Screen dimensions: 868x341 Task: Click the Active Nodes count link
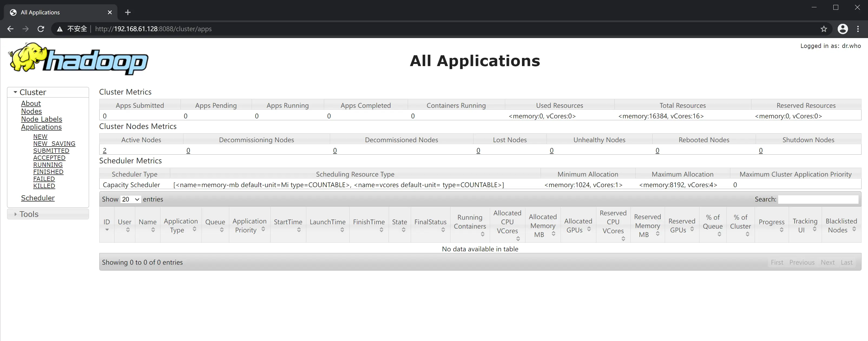(105, 150)
